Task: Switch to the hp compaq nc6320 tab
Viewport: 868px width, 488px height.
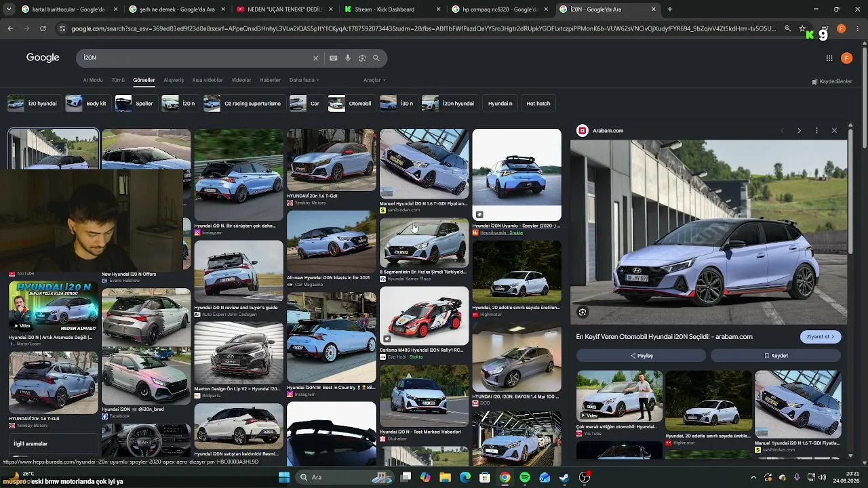Action: click(x=500, y=9)
